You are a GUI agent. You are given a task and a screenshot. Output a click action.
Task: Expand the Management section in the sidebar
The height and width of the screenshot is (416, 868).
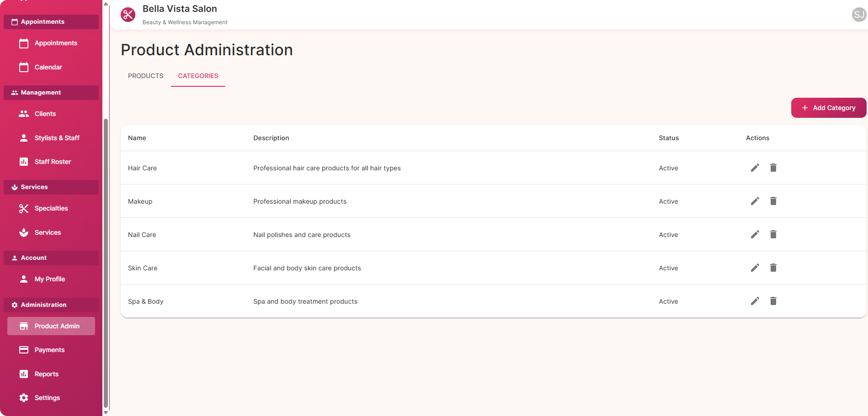pos(51,92)
